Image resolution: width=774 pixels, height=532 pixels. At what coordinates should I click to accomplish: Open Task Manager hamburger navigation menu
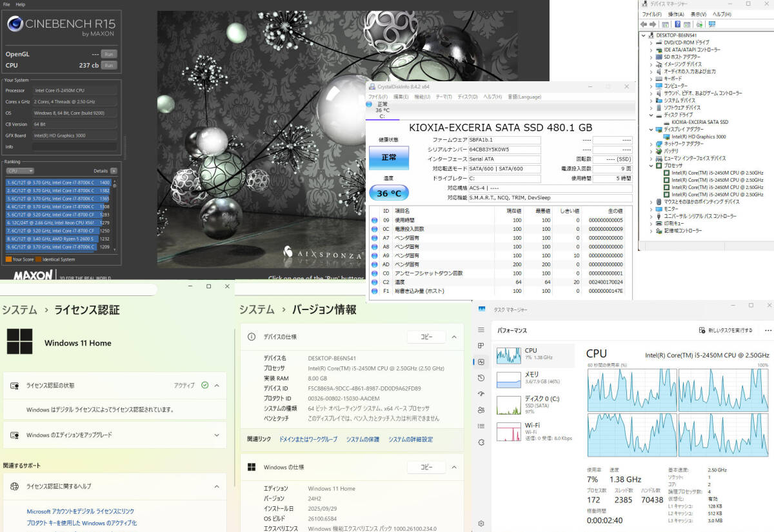[x=481, y=330]
